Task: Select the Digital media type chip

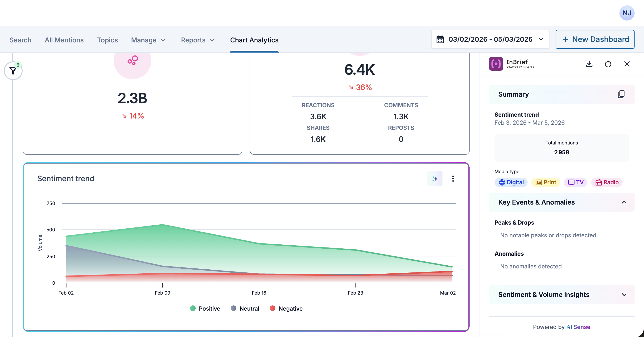Action: click(x=511, y=182)
